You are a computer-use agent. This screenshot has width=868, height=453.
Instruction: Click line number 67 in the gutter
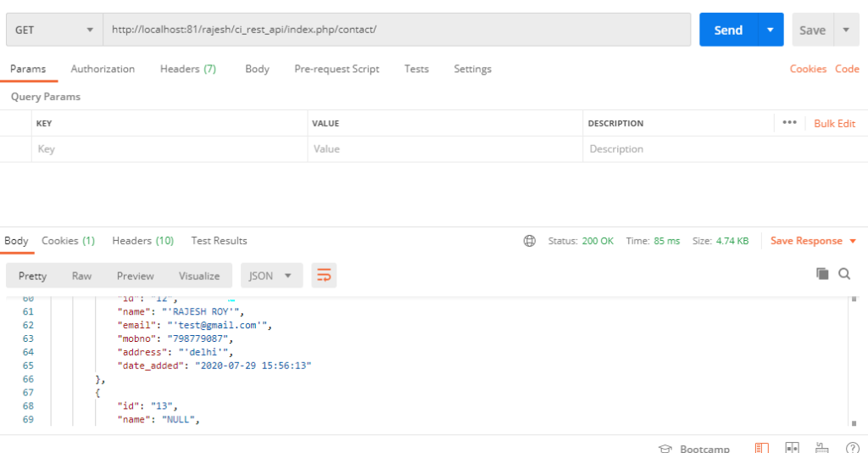tap(28, 393)
